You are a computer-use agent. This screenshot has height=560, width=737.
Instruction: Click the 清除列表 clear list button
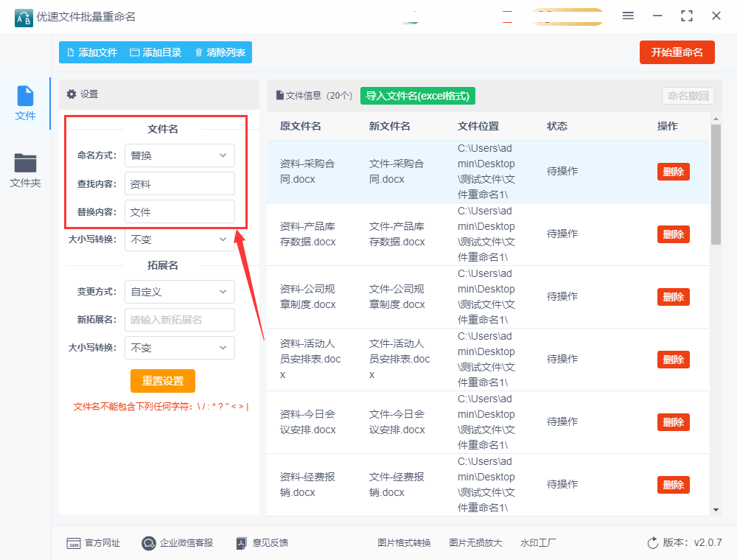click(220, 52)
